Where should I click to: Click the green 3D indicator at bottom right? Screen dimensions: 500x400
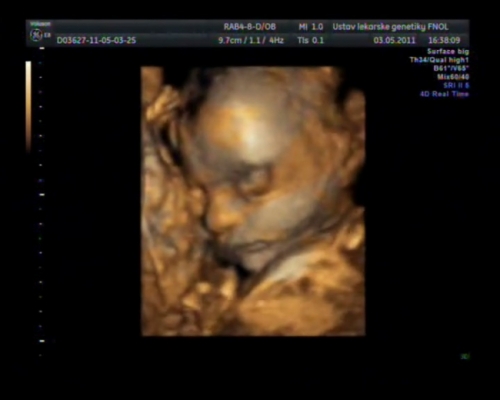[465, 357]
